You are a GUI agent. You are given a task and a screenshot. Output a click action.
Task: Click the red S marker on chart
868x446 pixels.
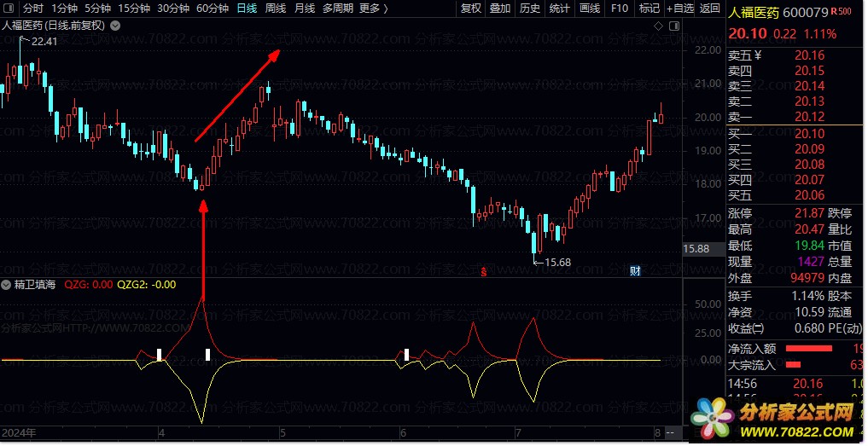(x=484, y=272)
